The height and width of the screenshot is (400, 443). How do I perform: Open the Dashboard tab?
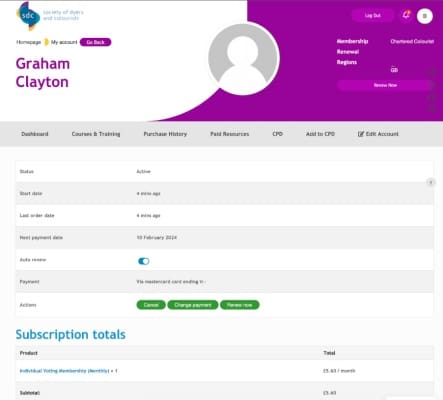[x=35, y=134]
